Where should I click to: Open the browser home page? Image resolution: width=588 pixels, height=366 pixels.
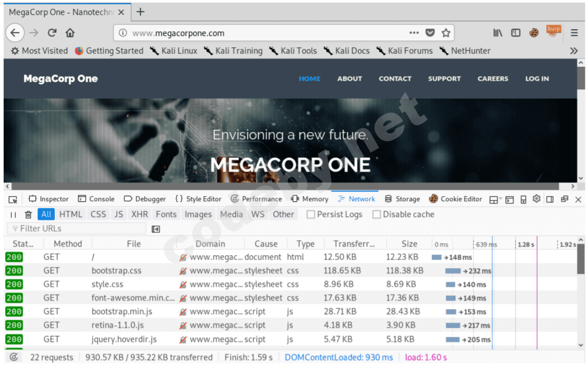(x=70, y=33)
